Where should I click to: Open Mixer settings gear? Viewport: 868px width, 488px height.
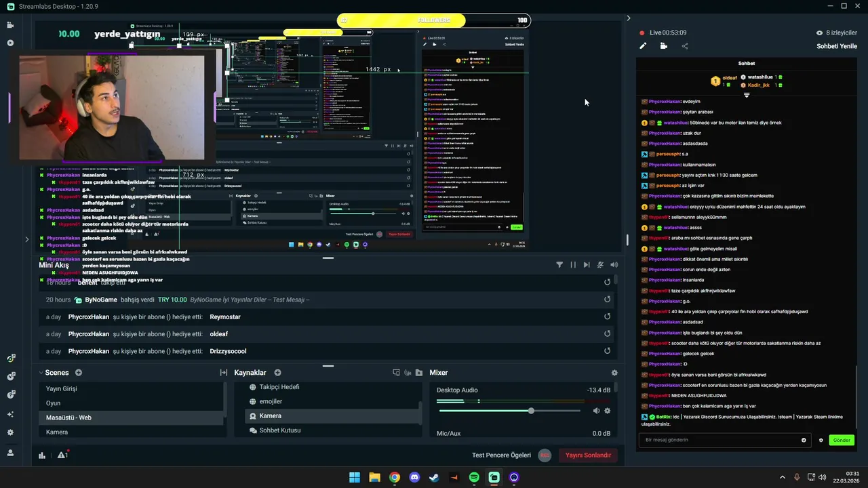614,373
